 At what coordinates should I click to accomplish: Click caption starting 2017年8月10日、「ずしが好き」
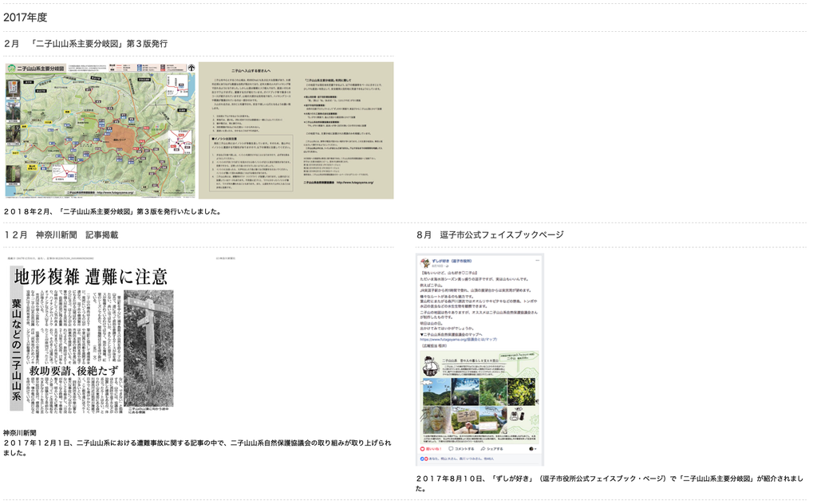point(610,483)
